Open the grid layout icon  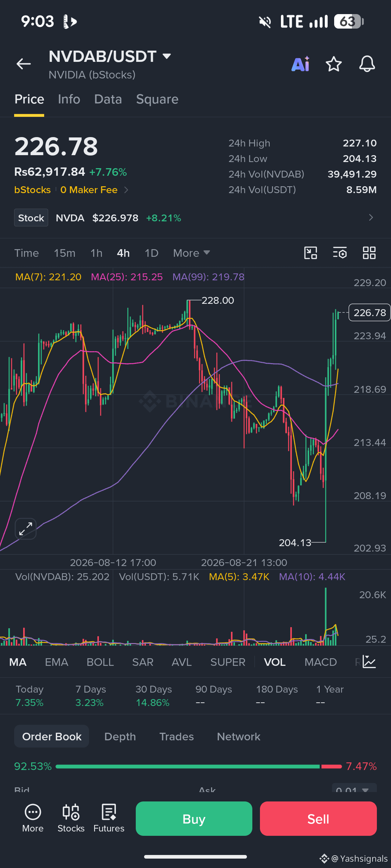coord(369,253)
